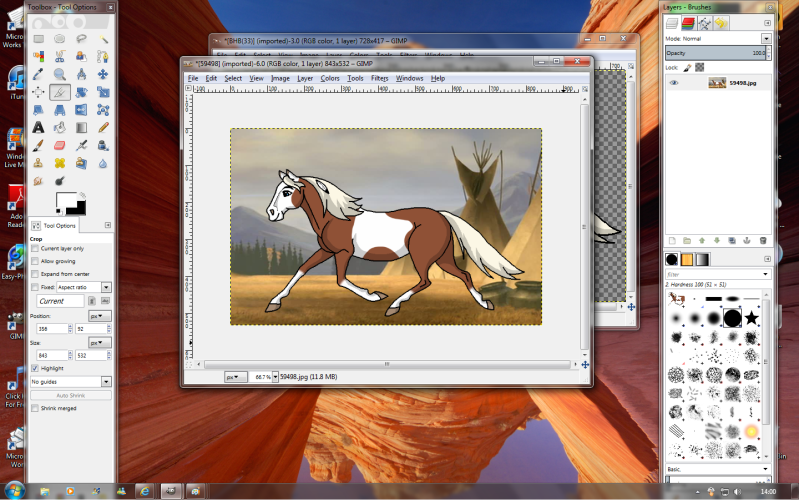Select the Rotate tool
The width and height of the screenshot is (799, 504).
81,92
